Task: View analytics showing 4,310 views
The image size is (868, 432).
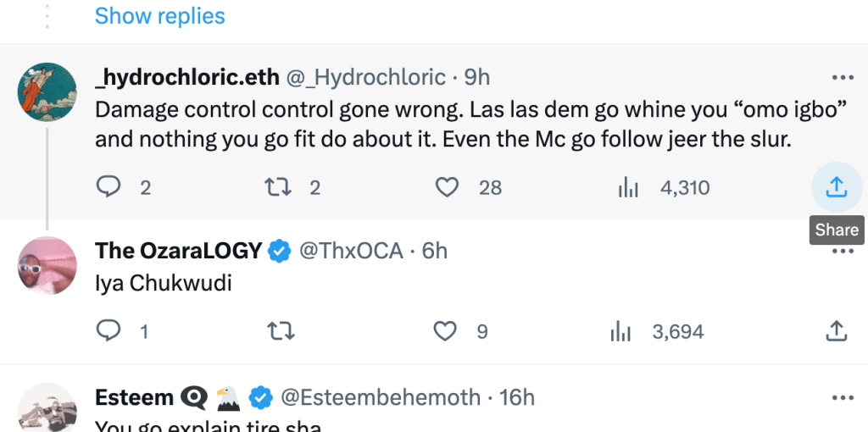Action: point(663,188)
